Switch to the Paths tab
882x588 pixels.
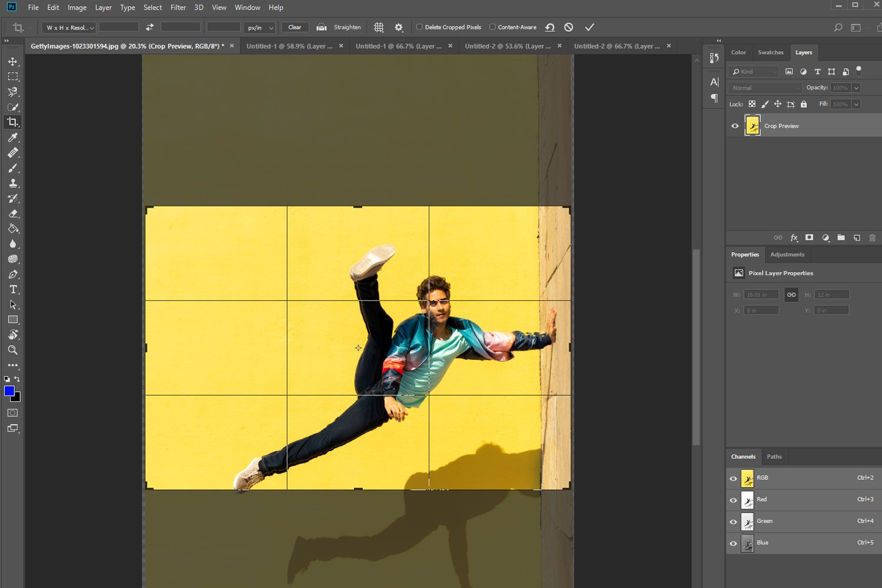(774, 457)
